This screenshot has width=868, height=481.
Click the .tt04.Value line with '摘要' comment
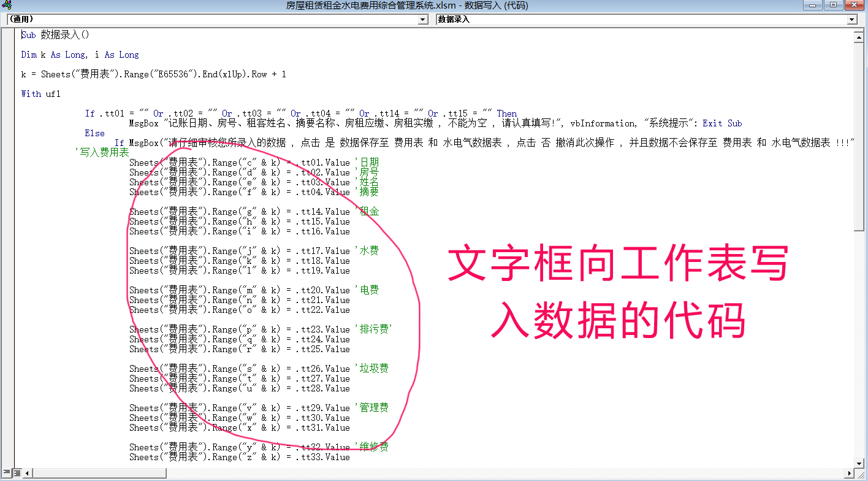pyautogui.click(x=254, y=192)
